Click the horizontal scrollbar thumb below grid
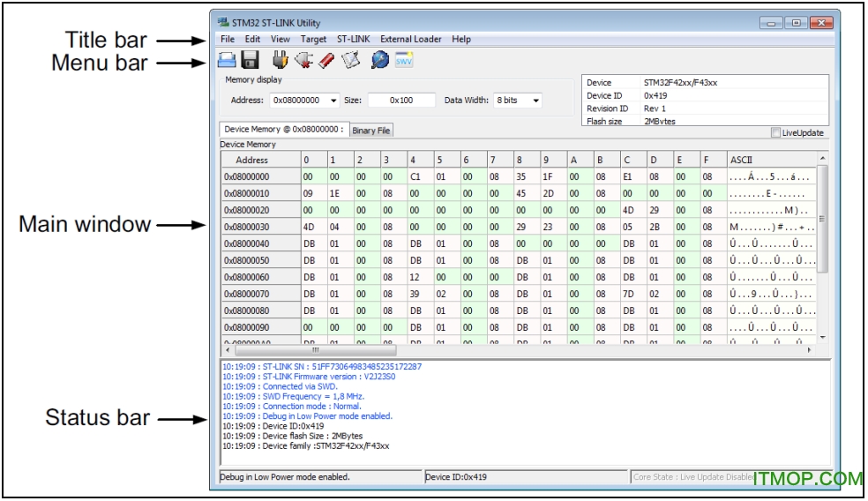This screenshot has width=868, height=501. tap(316, 350)
